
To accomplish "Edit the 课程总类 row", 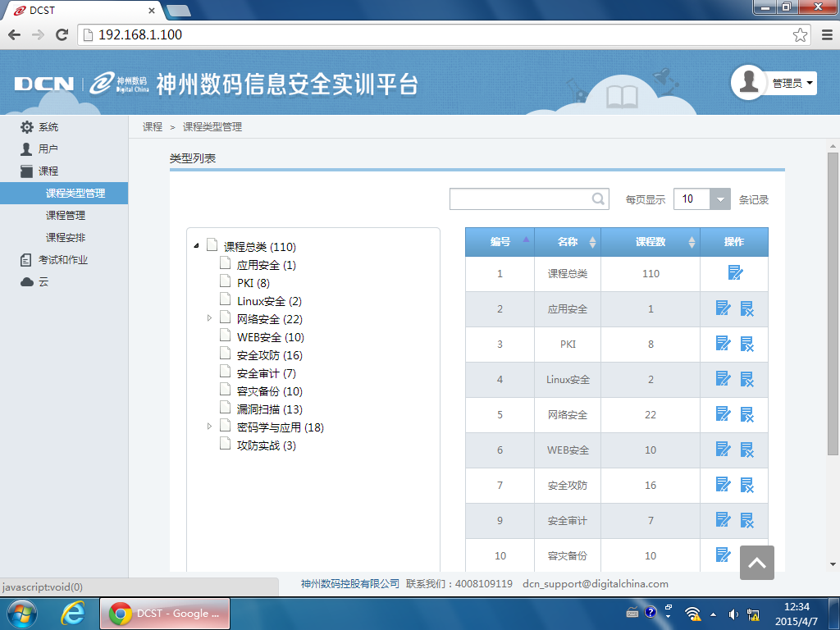I will (735, 272).
